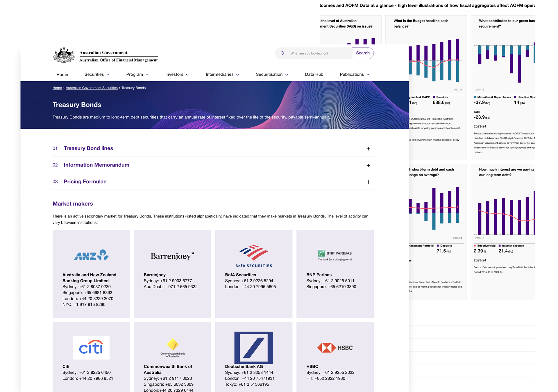Click 'London: +44 20 7995 5605' BofA number
558x392 pixels.
click(250, 287)
